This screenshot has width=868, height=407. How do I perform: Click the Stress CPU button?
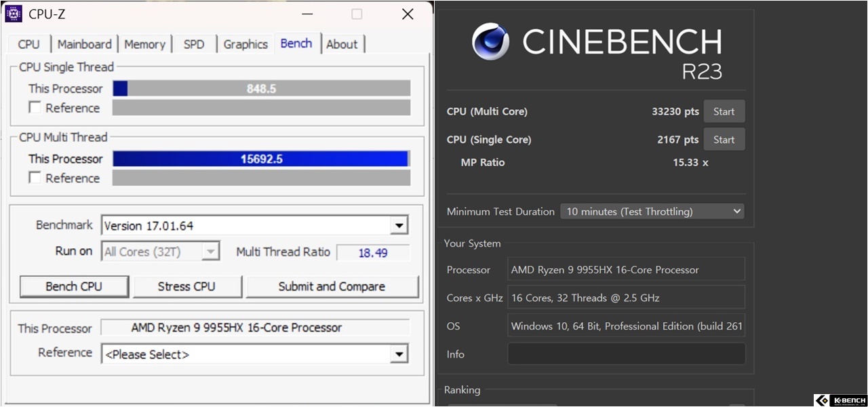click(x=186, y=287)
